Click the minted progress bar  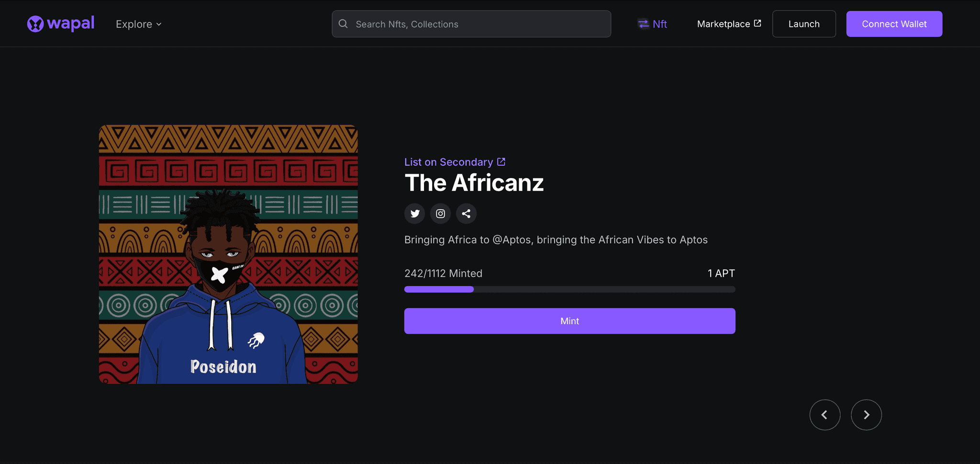(569, 289)
